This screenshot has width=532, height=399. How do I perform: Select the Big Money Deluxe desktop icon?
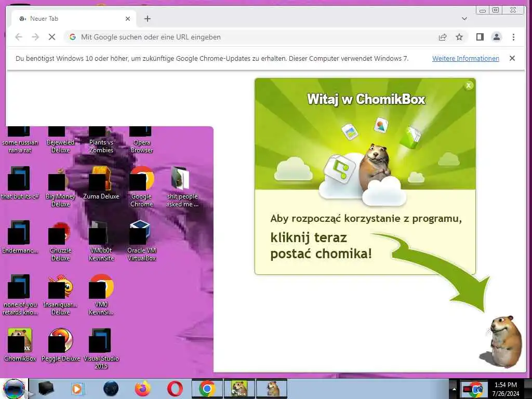pyautogui.click(x=60, y=187)
